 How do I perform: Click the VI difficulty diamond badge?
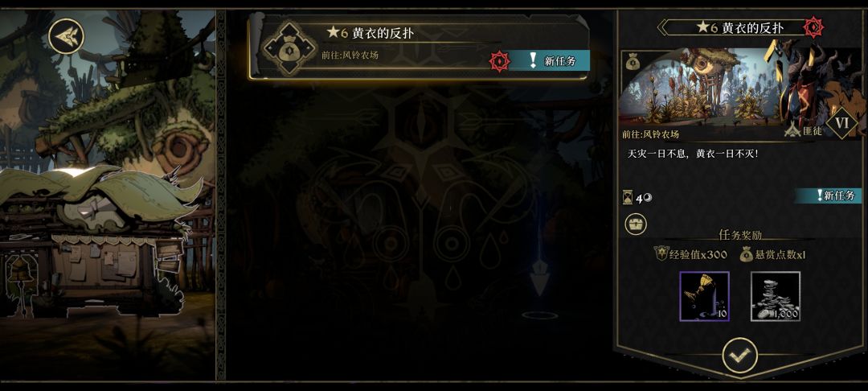pos(842,123)
